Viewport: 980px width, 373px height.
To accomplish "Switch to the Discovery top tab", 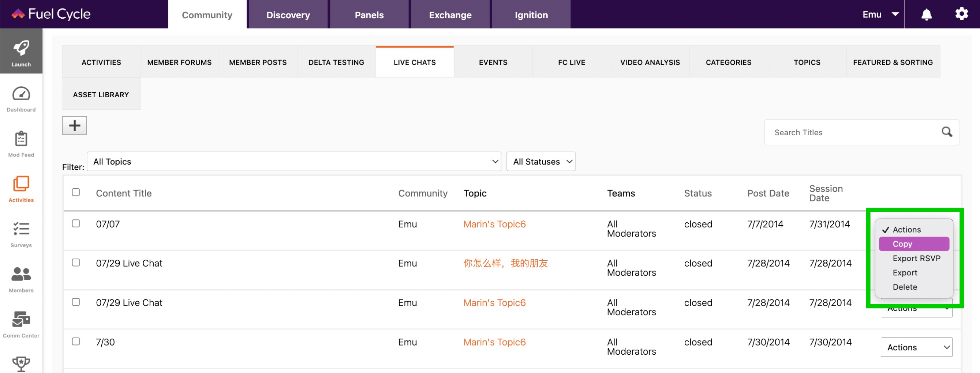I will coord(288,15).
